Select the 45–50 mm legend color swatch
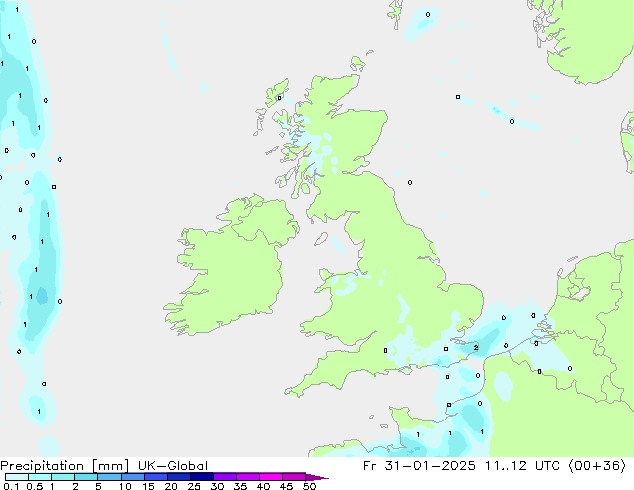Image resolution: width=634 pixels, height=490 pixels. pyautogui.click(x=293, y=477)
